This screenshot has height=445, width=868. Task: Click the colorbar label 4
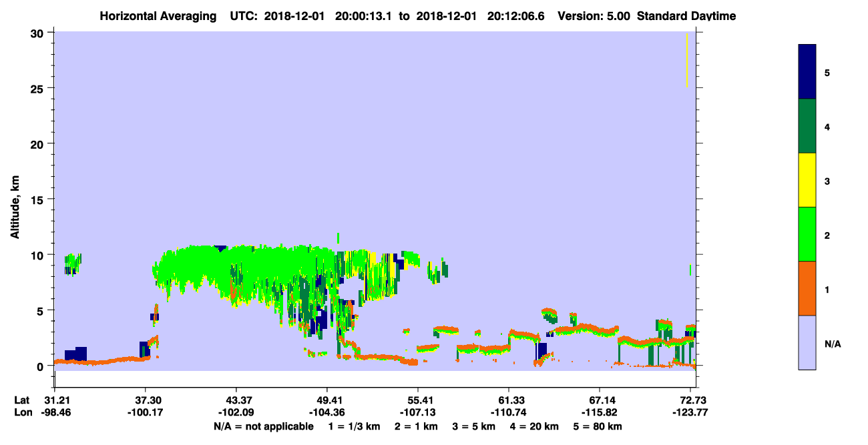coord(827,127)
